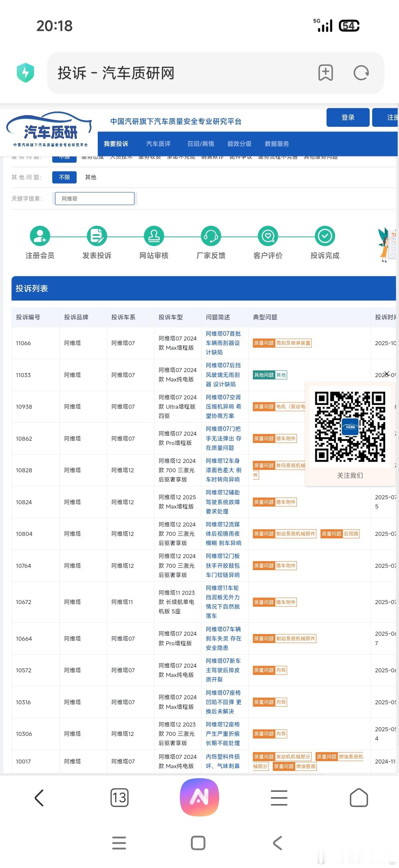This screenshot has height=868, width=399.
Task: Click the partially visible 注册 button
Action: pyautogui.click(x=385, y=117)
